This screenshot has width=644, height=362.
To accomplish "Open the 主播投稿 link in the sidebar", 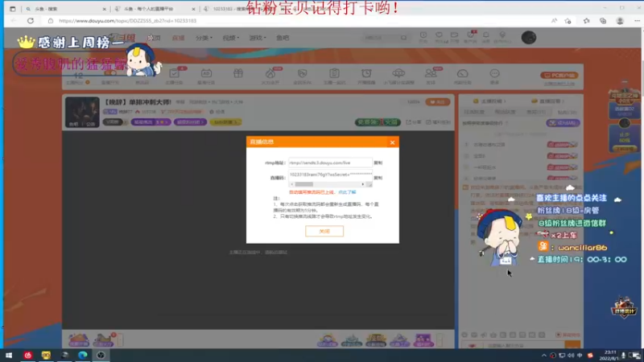I will (489, 101).
